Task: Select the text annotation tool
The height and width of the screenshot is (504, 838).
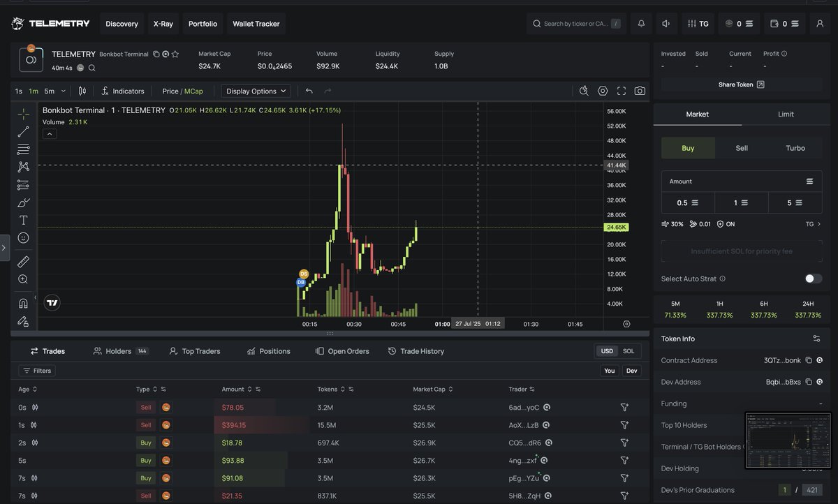Action: (23, 220)
